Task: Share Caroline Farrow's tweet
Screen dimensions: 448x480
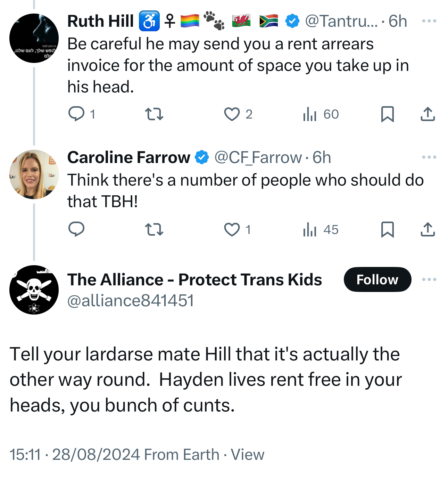Action: point(428,229)
